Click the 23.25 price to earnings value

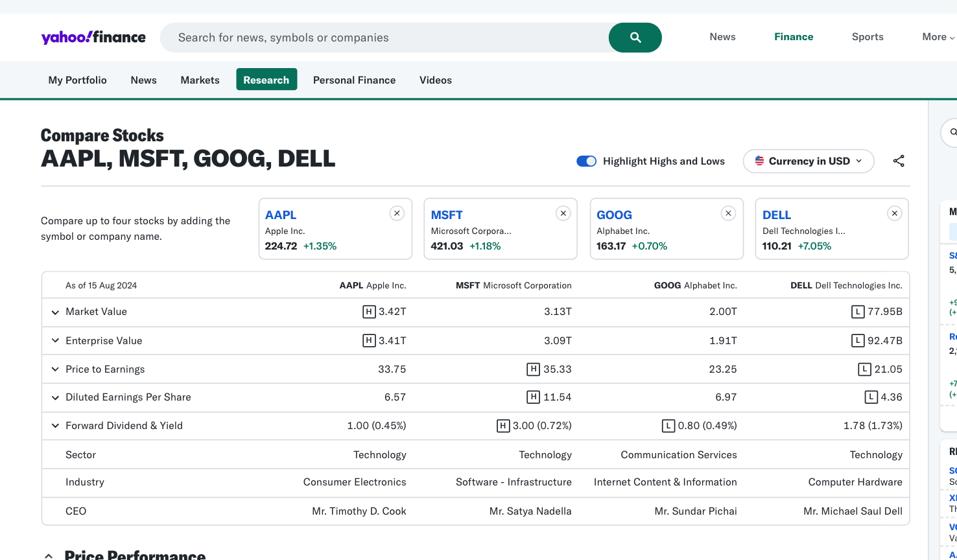(x=723, y=369)
